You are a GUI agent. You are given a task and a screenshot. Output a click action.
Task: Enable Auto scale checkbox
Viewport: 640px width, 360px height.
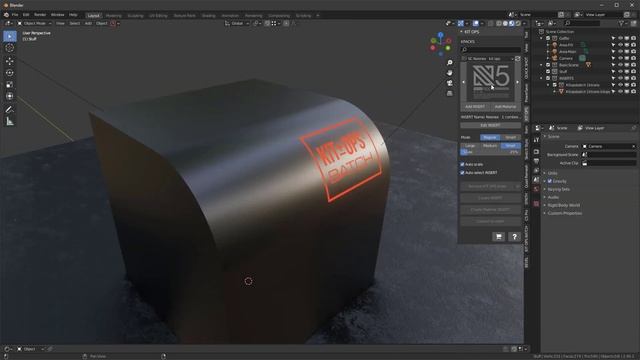coord(462,164)
